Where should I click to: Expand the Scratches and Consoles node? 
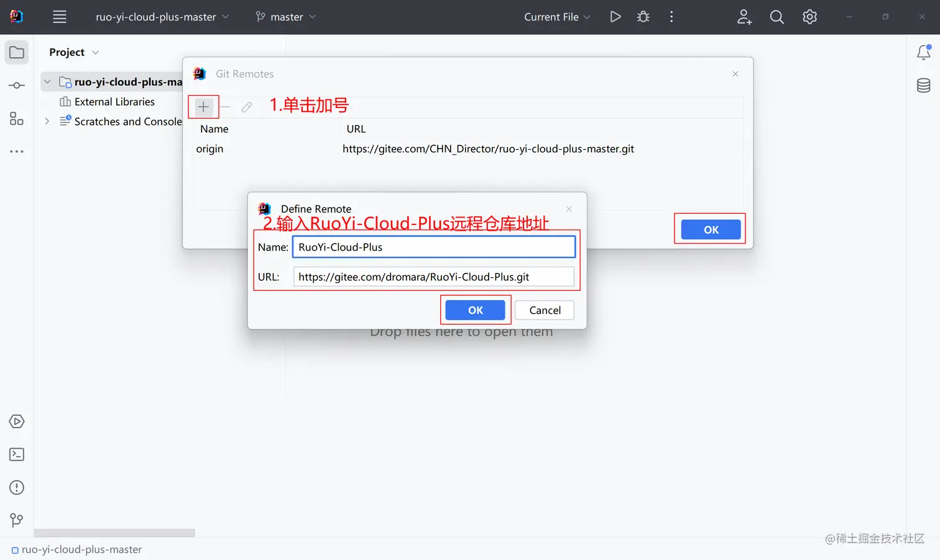coord(47,122)
